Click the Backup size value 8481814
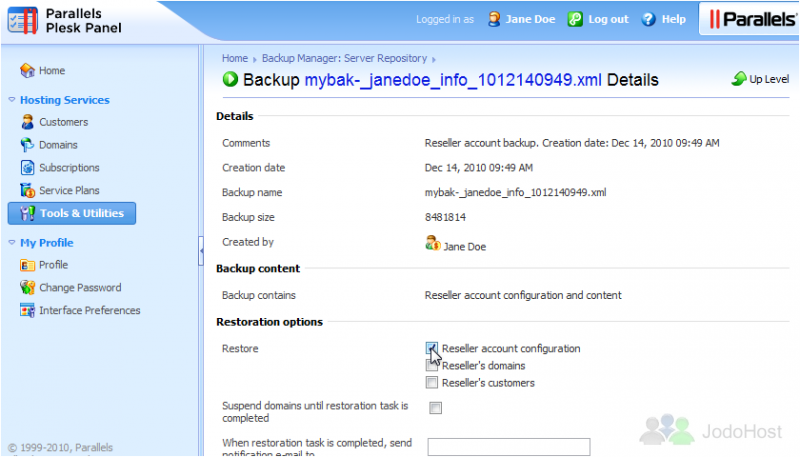Image resolution: width=800 pixels, height=457 pixels. click(445, 217)
